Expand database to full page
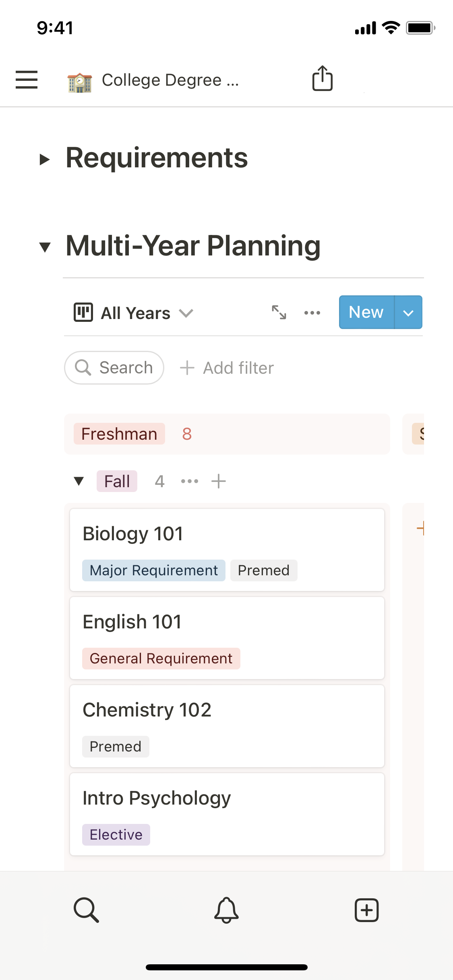The height and width of the screenshot is (980, 453). coord(279,313)
